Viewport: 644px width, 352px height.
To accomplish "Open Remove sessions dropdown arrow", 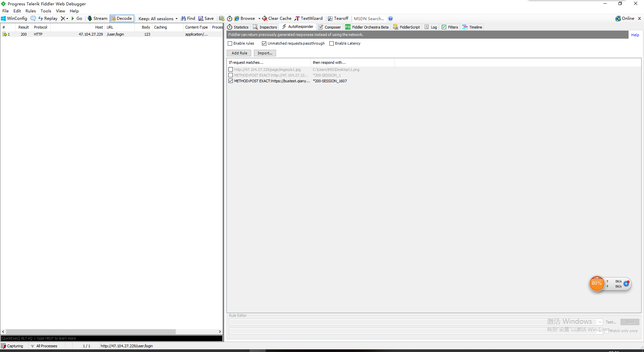I will pos(67,18).
